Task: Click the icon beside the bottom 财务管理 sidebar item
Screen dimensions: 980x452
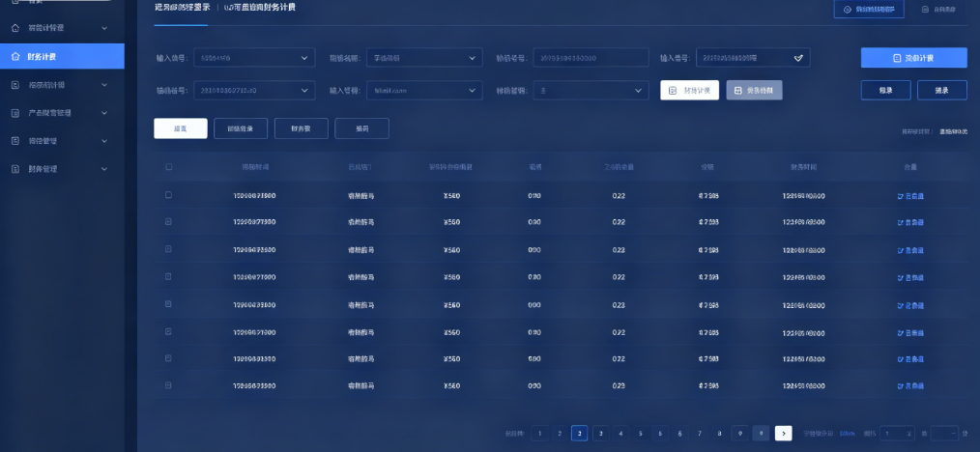Action: tap(15, 169)
